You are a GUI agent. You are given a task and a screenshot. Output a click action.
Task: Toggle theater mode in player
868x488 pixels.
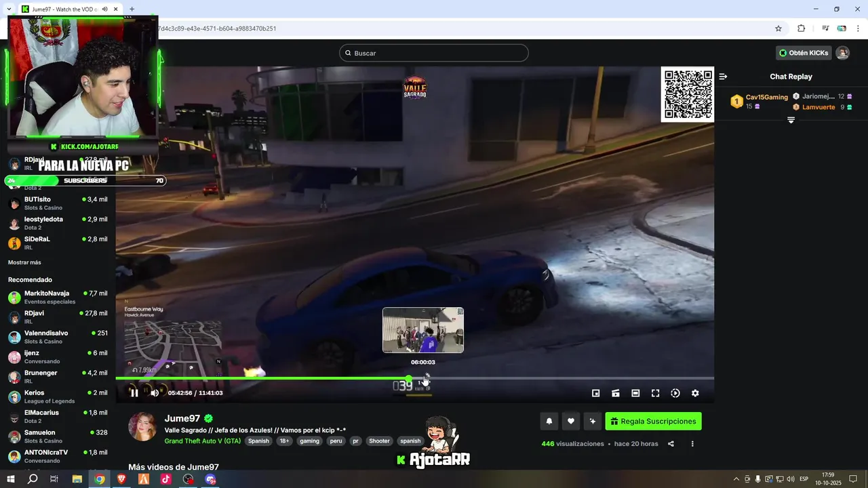click(635, 393)
